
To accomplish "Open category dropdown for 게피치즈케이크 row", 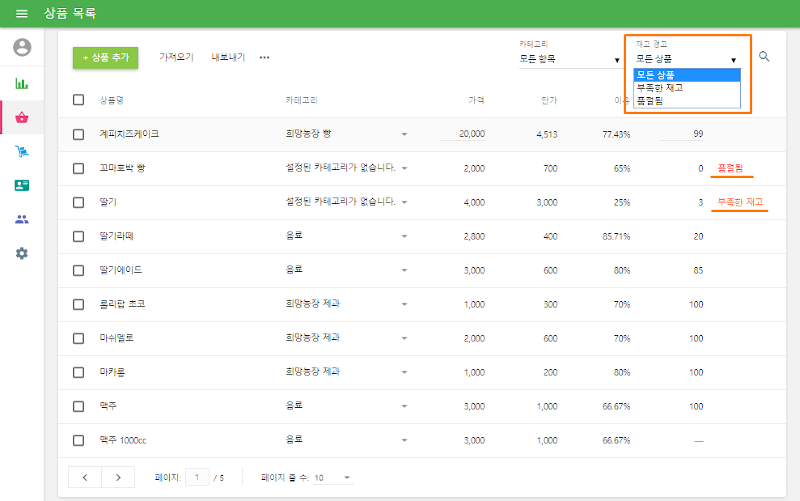I will tap(404, 134).
